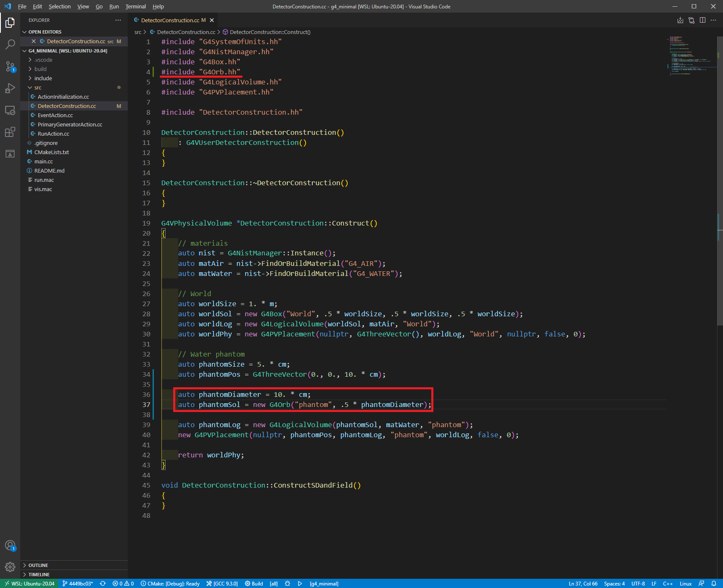Click the CMake Build button in status bar

(254, 583)
